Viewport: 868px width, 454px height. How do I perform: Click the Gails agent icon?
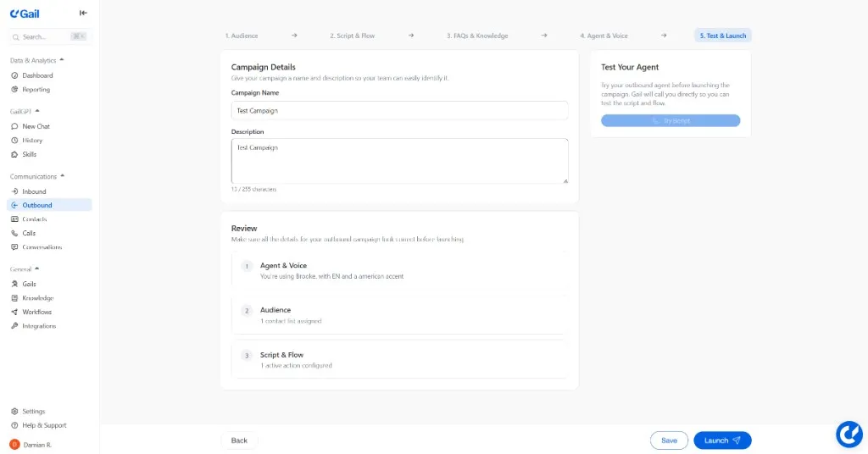point(14,284)
